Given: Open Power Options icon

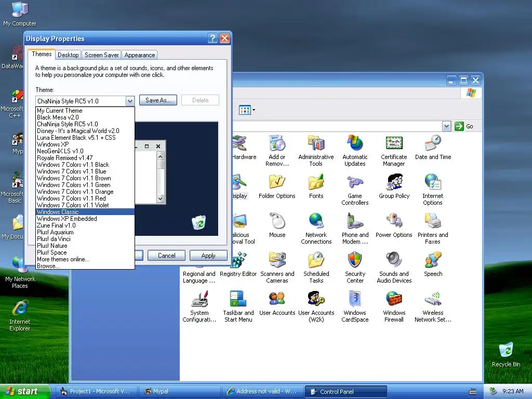Looking at the screenshot, I should [x=394, y=225].
